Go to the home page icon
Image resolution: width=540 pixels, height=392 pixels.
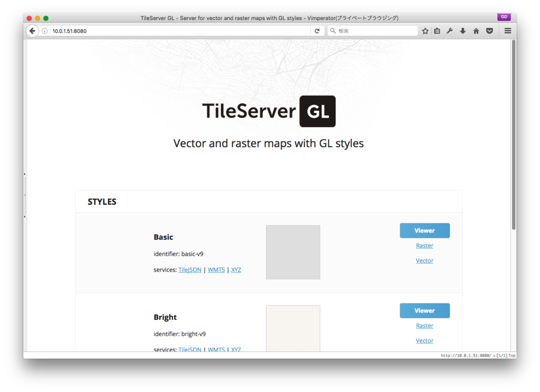(x=476, y=31)
